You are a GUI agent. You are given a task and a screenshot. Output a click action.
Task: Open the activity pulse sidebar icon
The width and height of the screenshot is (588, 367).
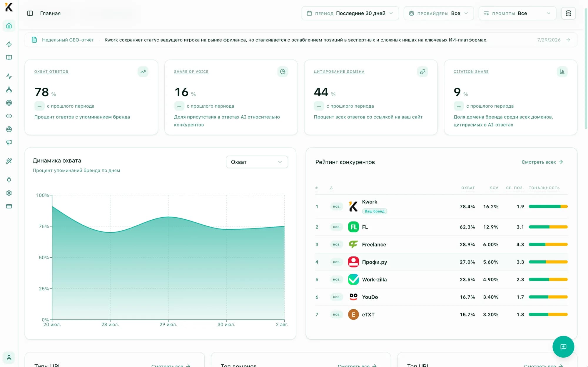(x=9, y=76)
